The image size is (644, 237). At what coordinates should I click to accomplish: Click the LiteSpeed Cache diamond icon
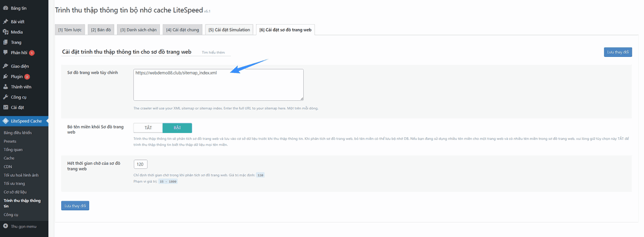coord(5,121)
